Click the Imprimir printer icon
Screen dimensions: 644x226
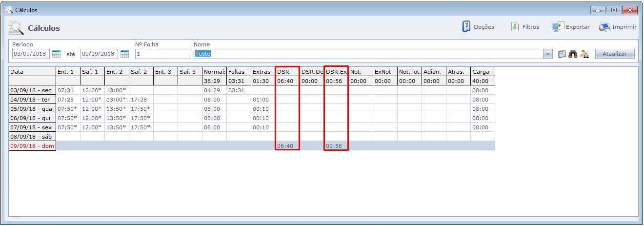[x=604, y=27]
